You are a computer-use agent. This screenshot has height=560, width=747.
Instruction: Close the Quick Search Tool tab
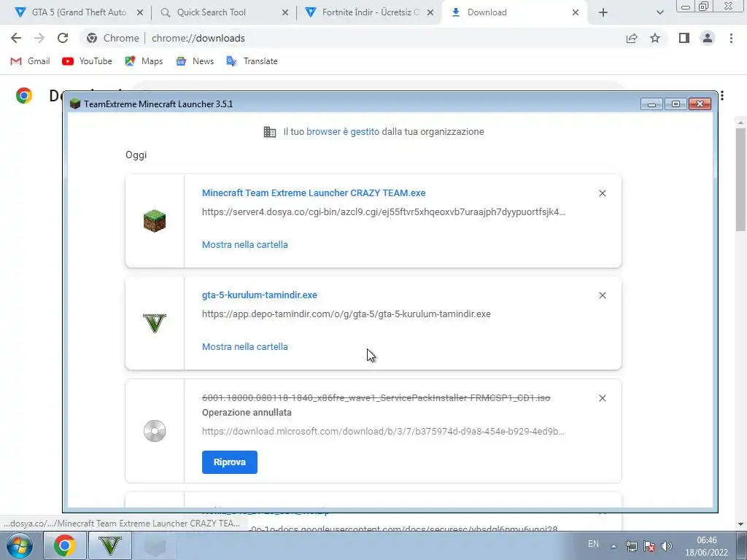(285, 12)
